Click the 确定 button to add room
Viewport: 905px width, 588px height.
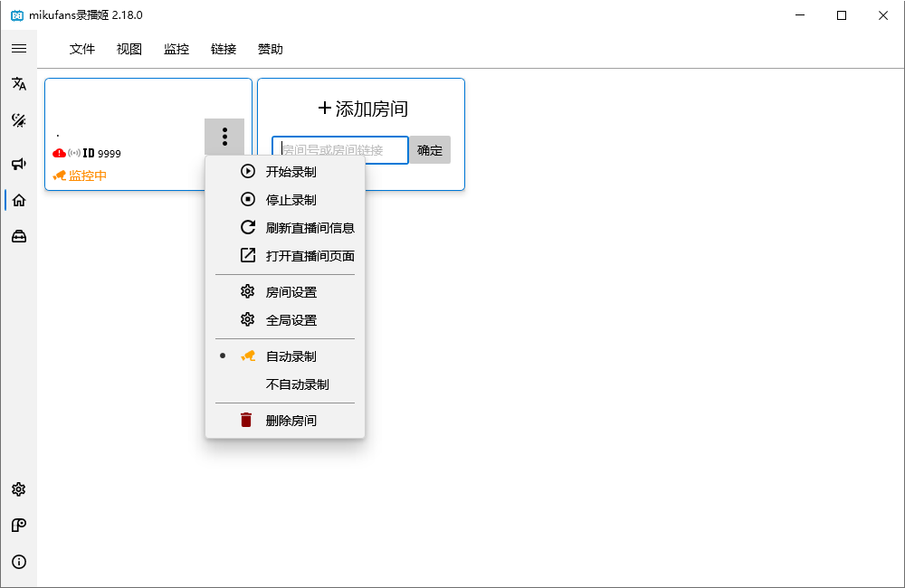click(x=430, y=149)
